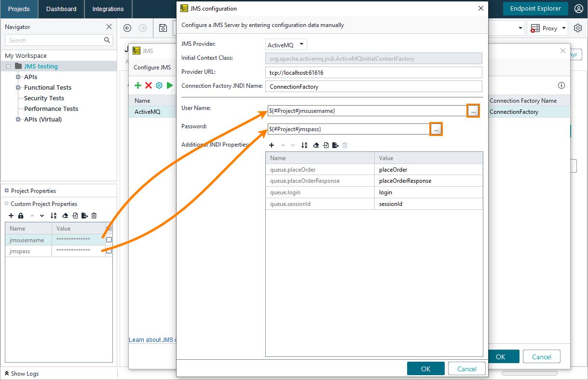This screenshot has width=588, height=380.
Task: Select the eraser icon to clear JNDI properties
Action: [x=315, y=145]
